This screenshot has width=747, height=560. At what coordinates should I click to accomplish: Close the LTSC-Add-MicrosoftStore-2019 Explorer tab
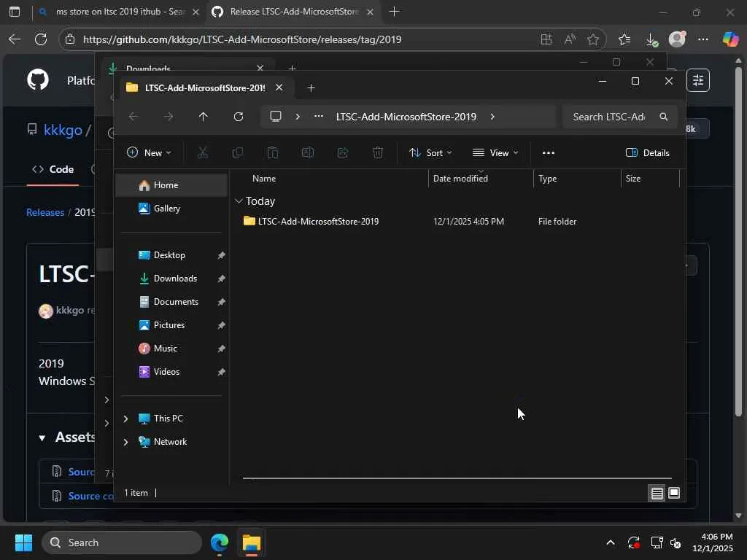click(x=279, y=87)
